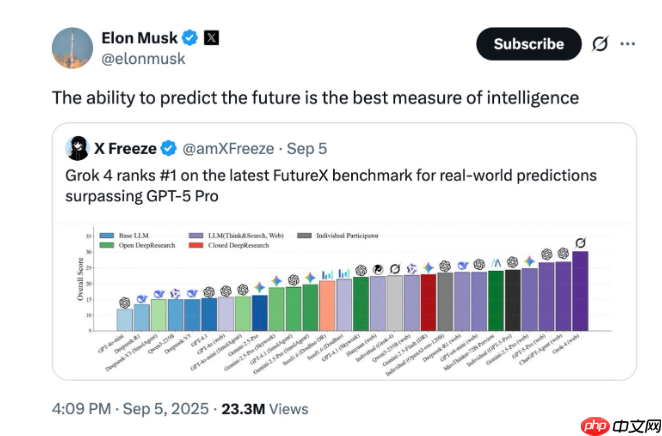
Task: Click X Freeze's profile avatar
Action: coord(76,148)
